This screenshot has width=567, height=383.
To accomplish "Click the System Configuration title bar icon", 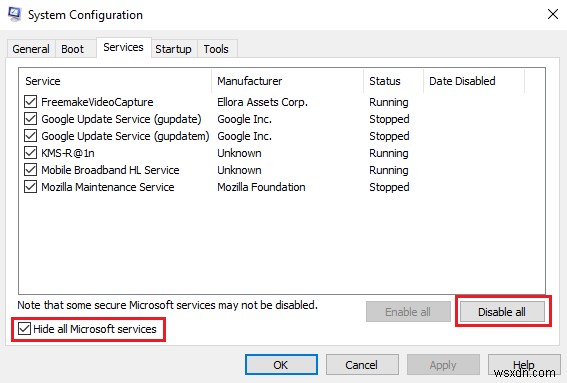I will click(x=15, y=14).
